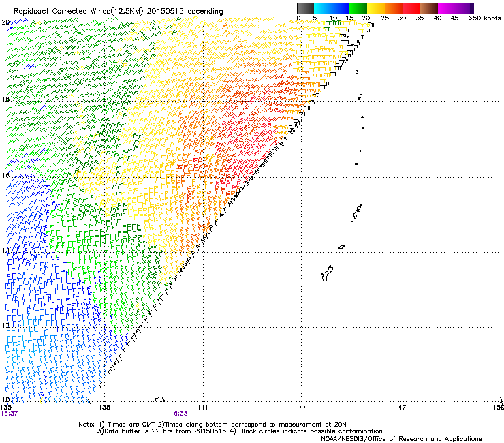Screen dimensions: 504x443
Task: Click the latitude label 16
Action: tap(5, 175)
